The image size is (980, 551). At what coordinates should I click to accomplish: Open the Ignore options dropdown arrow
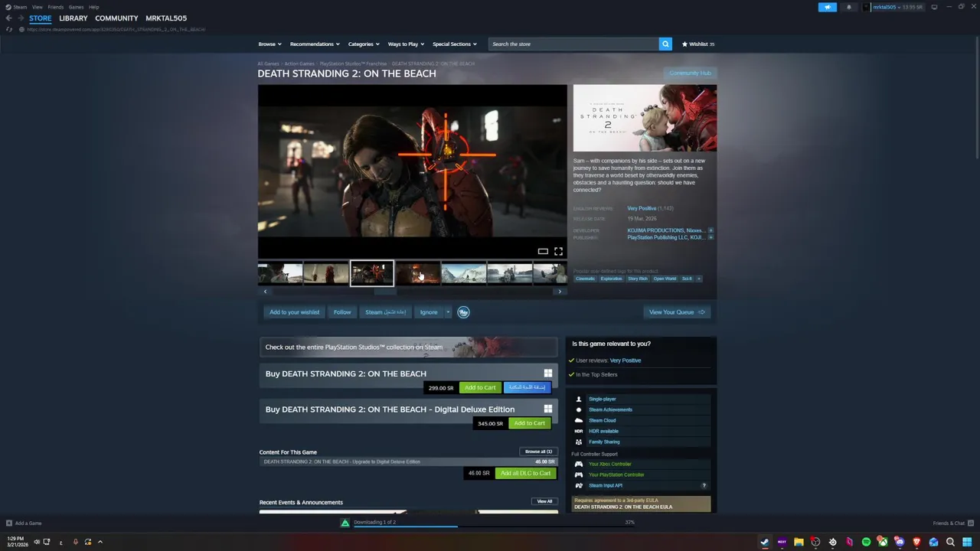[448, 312]
